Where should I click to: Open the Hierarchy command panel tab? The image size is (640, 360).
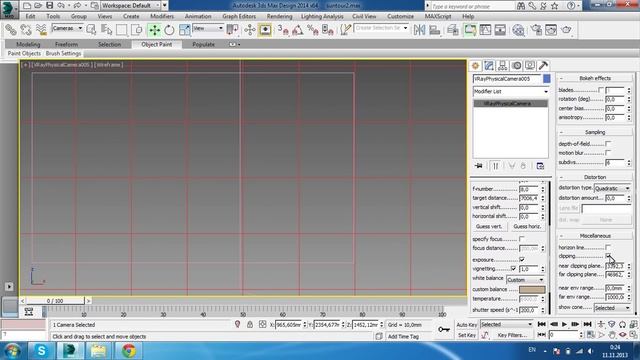pos(502,66)
